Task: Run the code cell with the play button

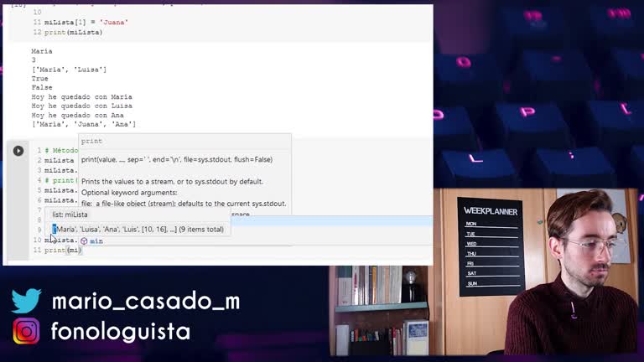Action: [x=18, y=151]
